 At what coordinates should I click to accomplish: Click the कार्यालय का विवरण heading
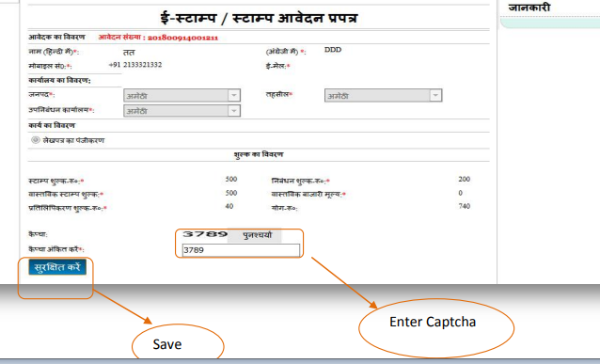click(x=59, y=80)
